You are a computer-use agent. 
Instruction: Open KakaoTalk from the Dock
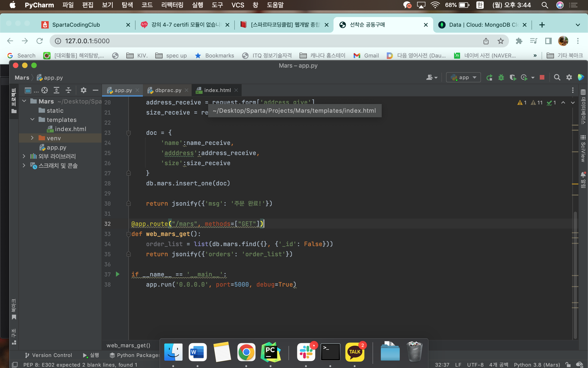pos(355,352)
